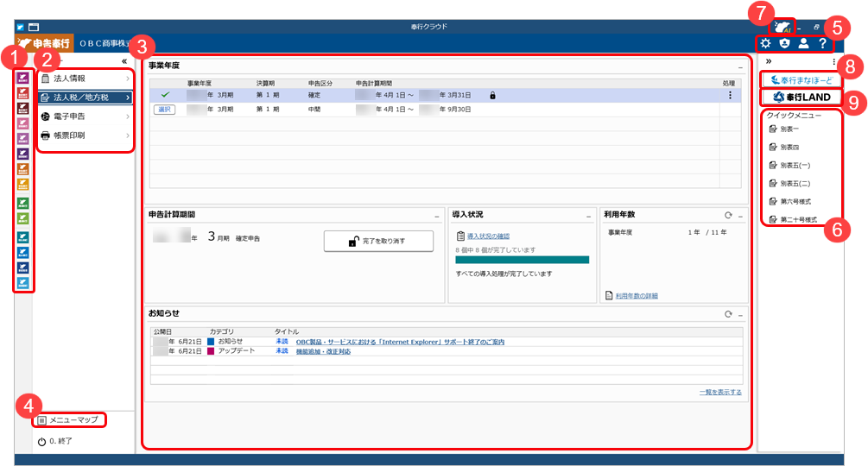Open 奉行まなぼーど button
The width and height of the screenshot is (868, 466).
pos(801,80)
